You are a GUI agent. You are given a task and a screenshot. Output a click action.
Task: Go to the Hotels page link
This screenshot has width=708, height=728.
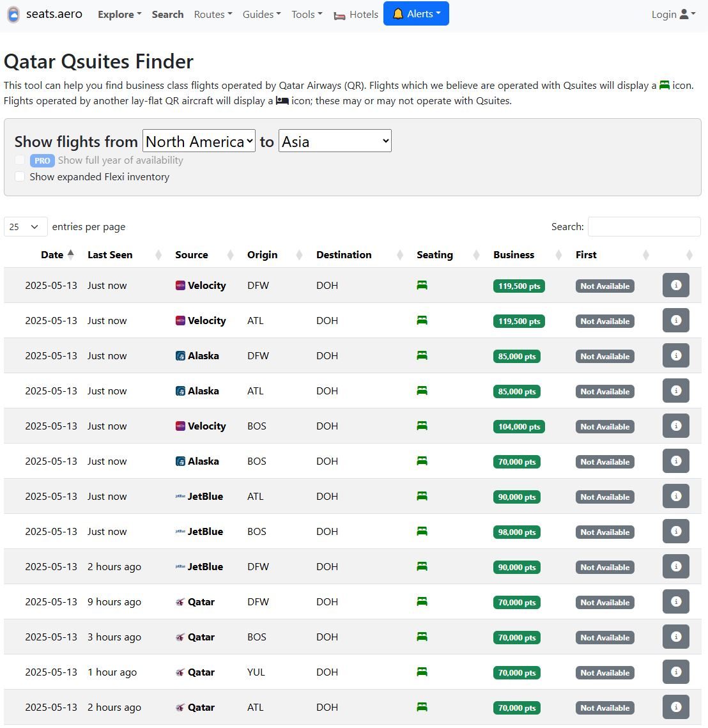point(356,15)
